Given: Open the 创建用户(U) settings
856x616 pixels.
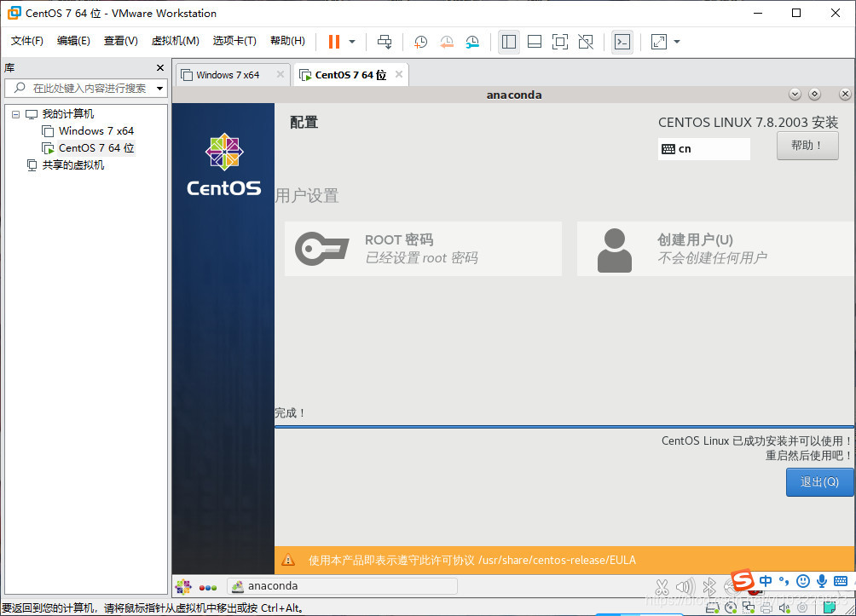Looking at the screenshot, I should tap(715, 249).
